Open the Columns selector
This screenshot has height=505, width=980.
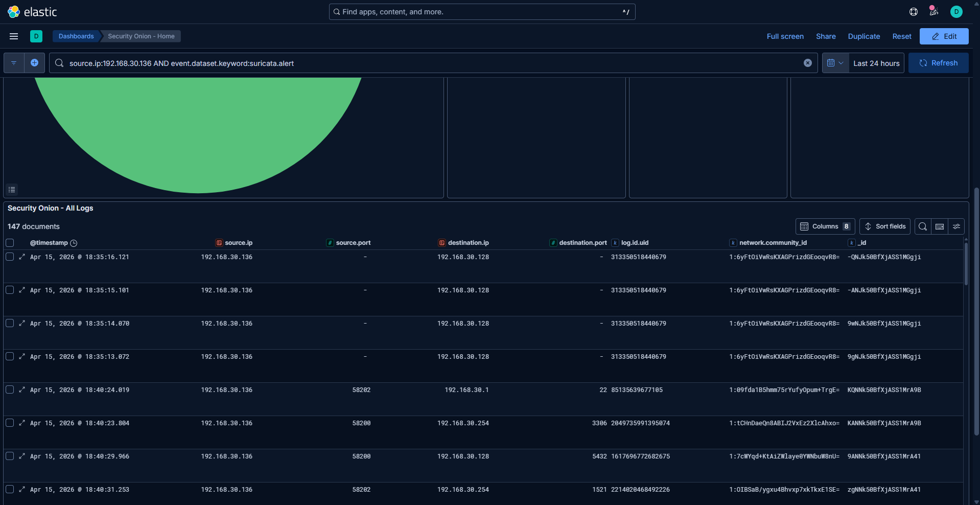[825, 226]
